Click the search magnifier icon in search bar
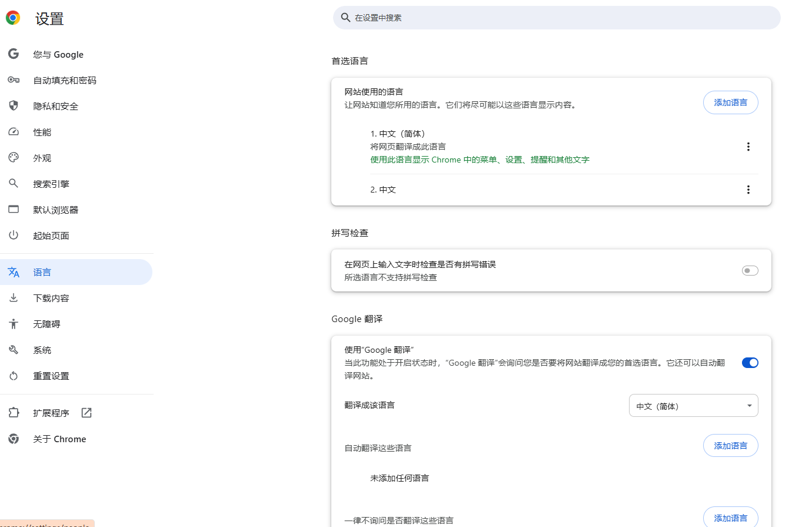 (x=346, y=18)
